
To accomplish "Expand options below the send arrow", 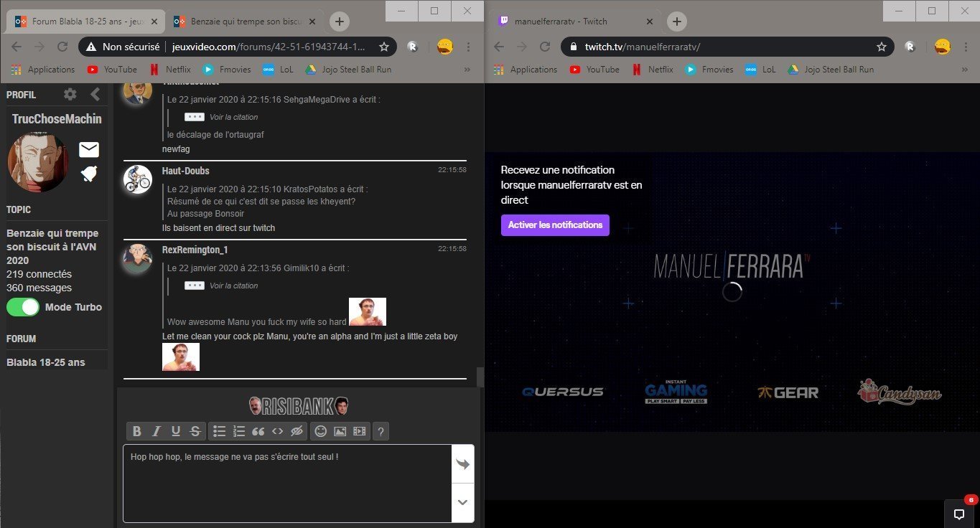I will coord(463,502).
